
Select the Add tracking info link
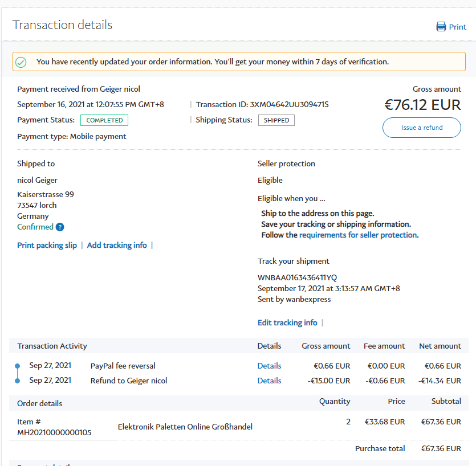(117, 246)
